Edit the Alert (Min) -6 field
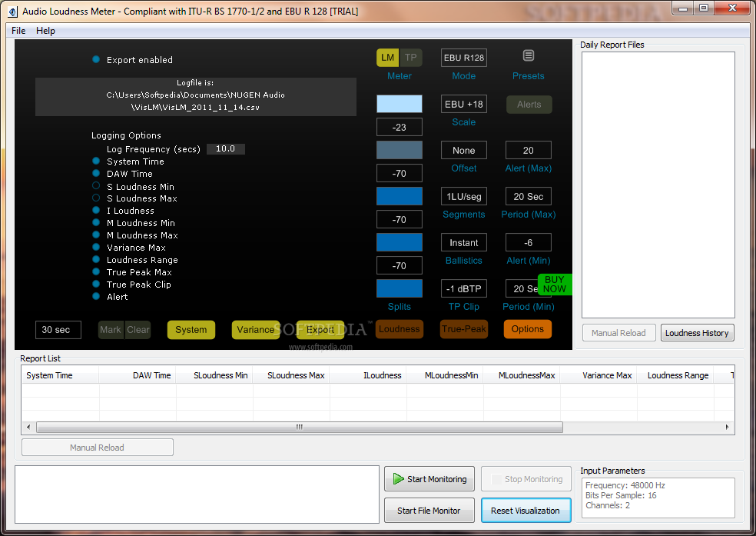 (x=529, y=242)
